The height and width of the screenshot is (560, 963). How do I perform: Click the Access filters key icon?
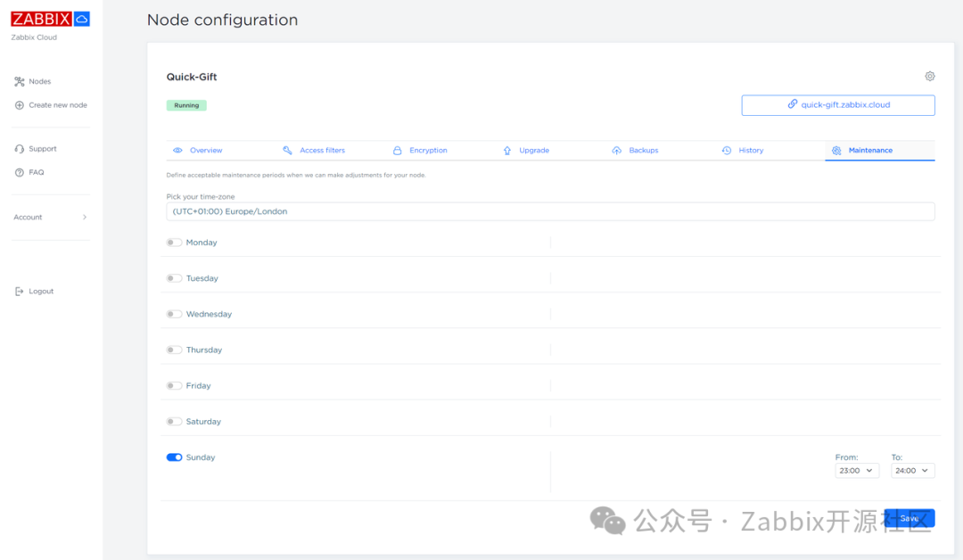click(287, 151)
